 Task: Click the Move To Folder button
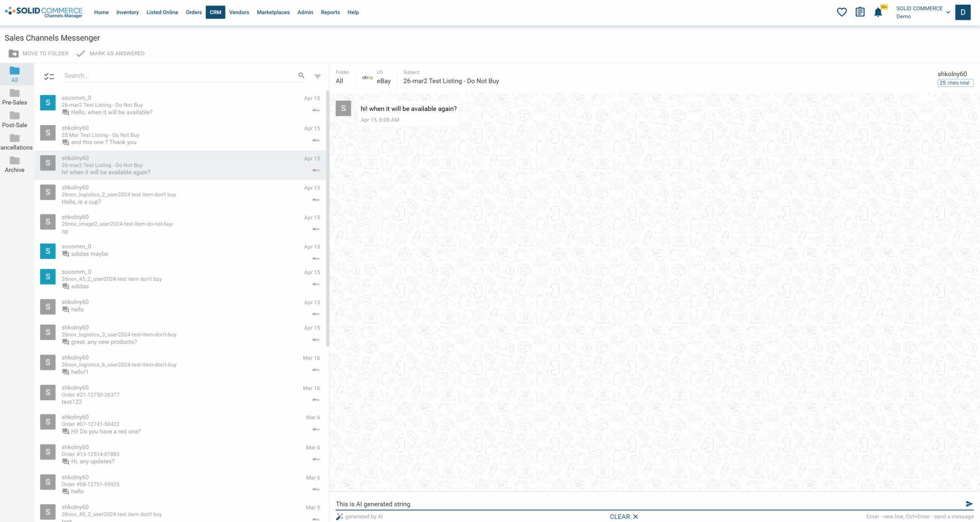click(x=39, y=54)
